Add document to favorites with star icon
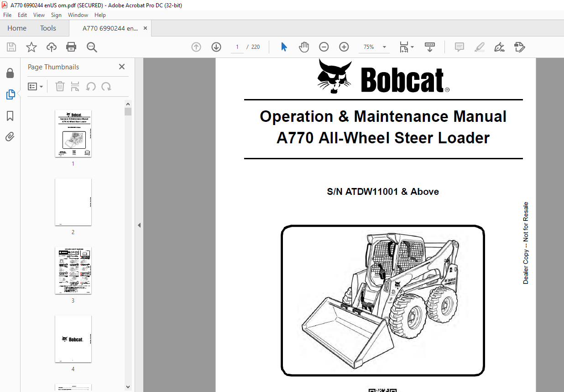Screen dimensions: 564x392 pos(31,47)
